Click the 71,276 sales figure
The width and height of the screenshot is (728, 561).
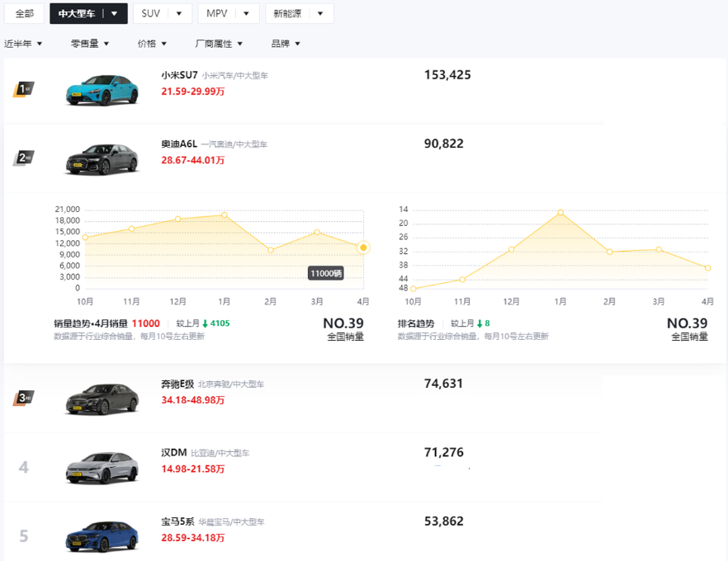[444, 452]
